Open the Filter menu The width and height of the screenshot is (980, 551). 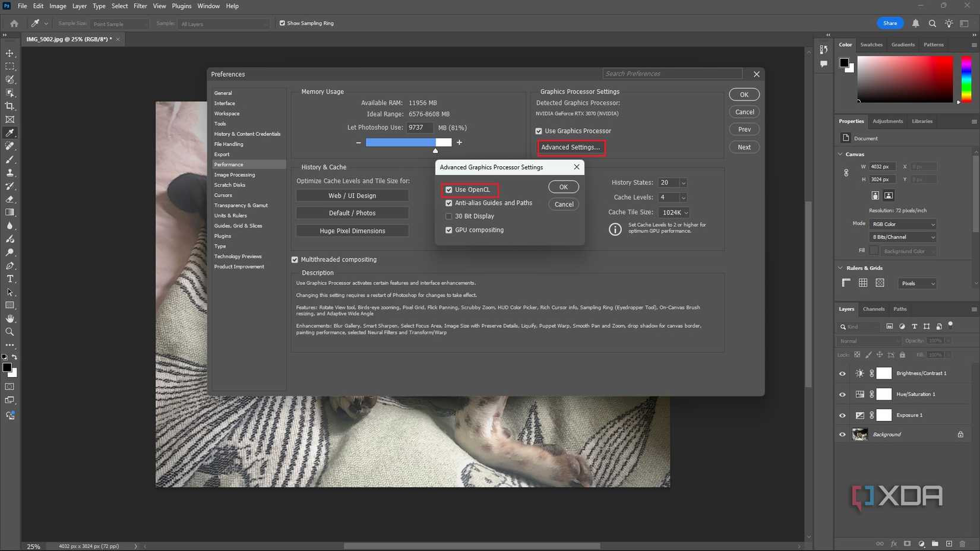click(140, 5)
